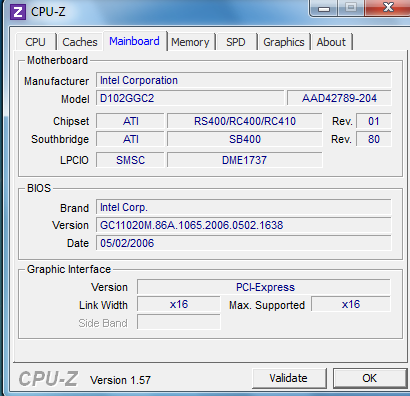Open the About tab

331,42
